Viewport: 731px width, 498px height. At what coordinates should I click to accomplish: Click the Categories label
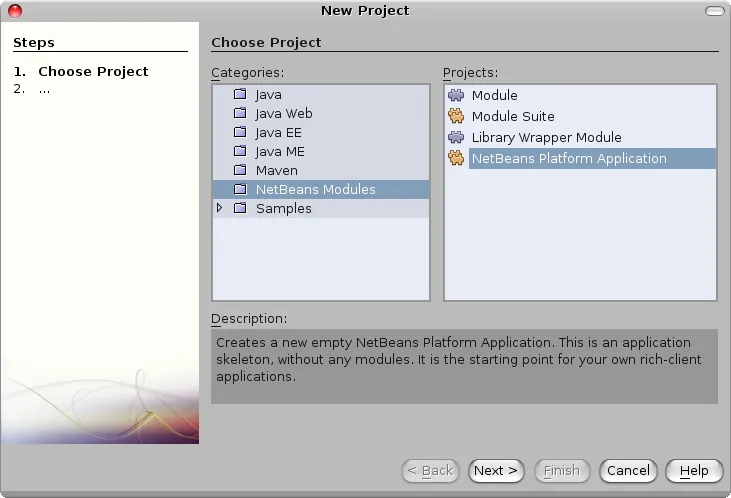[248, 73]
